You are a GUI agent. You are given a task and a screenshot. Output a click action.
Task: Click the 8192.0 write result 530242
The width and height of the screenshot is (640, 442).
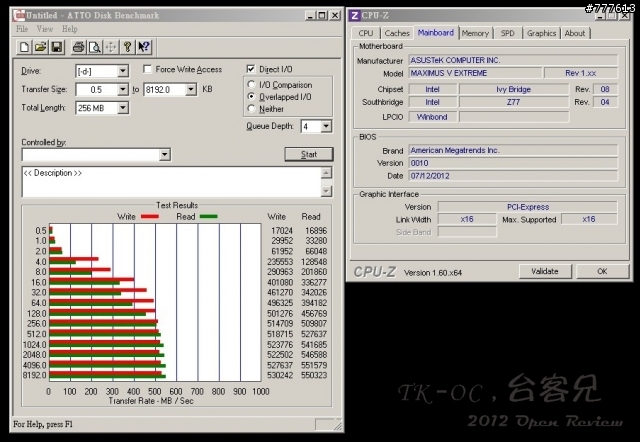click(280, 375)
